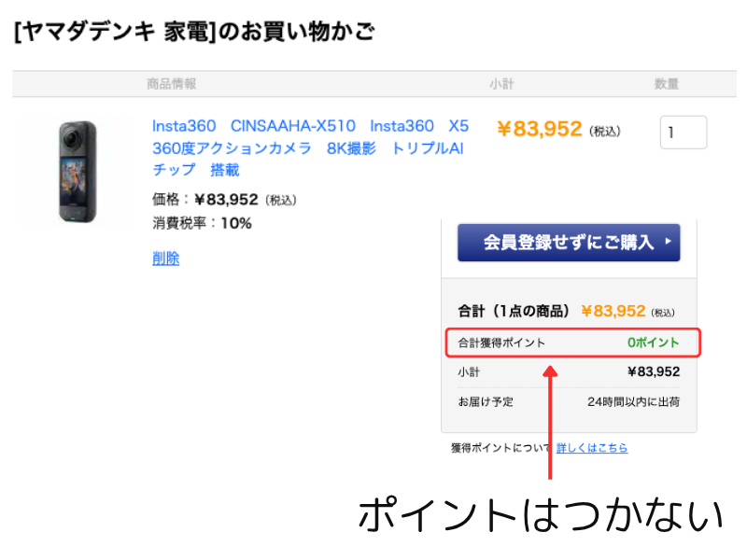
Task: Focus the quantity input field showing 1
Action: [684, 133]
